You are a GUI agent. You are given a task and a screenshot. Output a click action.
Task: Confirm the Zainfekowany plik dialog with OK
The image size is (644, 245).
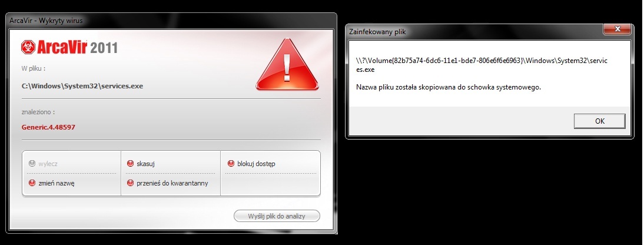coord(600,121)
